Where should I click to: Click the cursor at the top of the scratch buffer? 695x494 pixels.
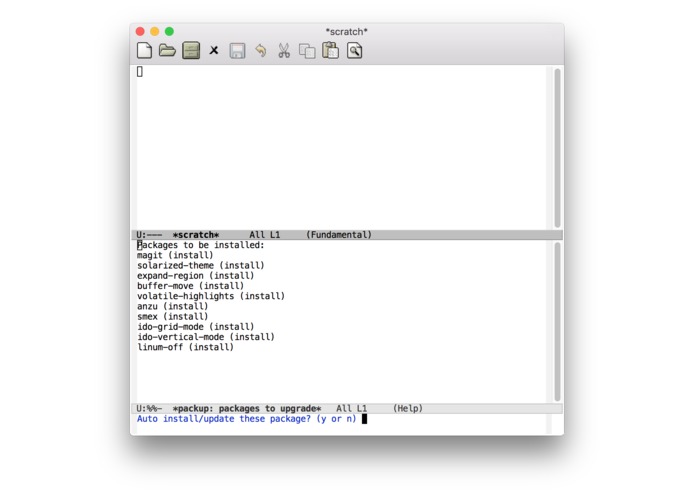140,71
